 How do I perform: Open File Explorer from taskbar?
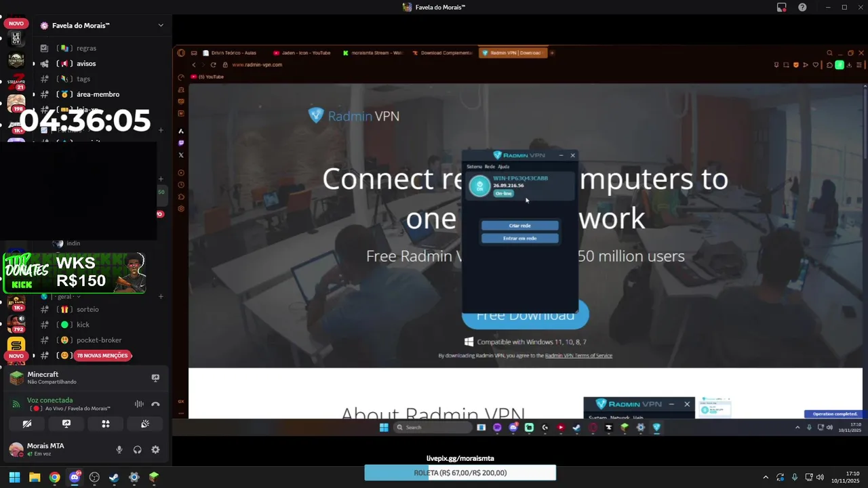(35, 477)
